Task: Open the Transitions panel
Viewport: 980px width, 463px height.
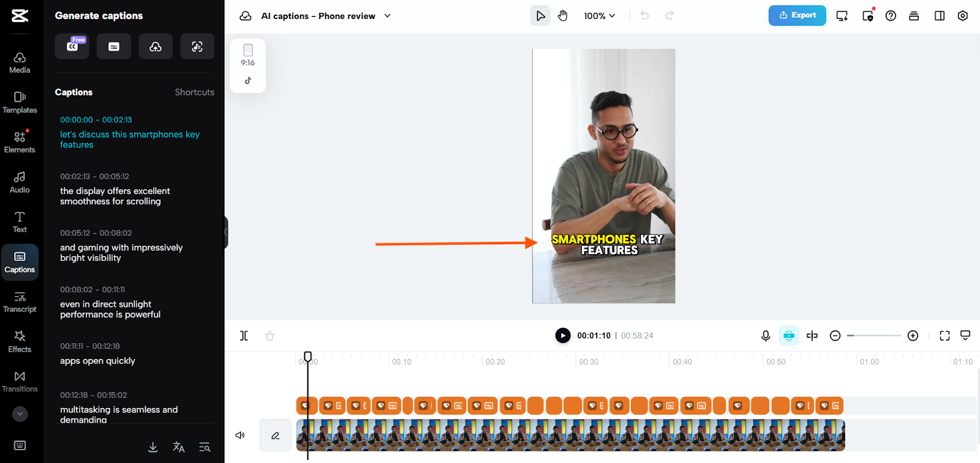Action: [x=20, y=382]
